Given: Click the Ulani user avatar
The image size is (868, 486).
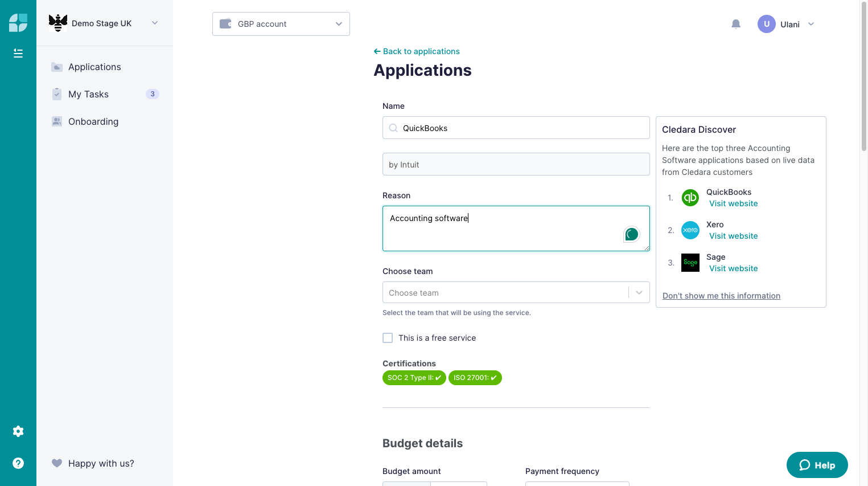Looking at the screenshot, I should click(x=767, y=24).
